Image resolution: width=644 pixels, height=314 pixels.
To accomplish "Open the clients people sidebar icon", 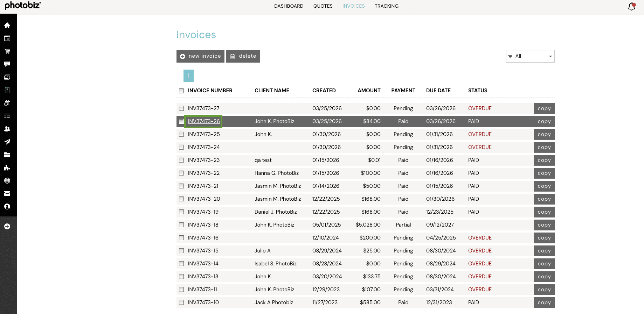I will click(7, 129).
